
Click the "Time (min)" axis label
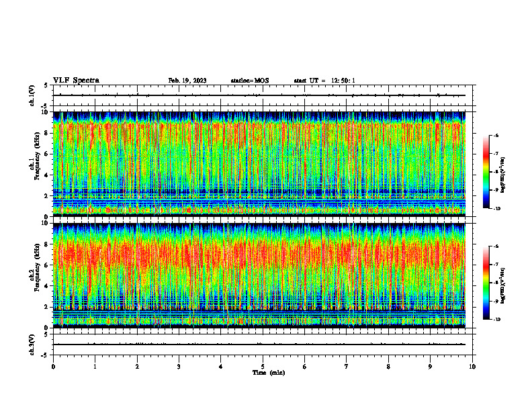click(269, 373)
